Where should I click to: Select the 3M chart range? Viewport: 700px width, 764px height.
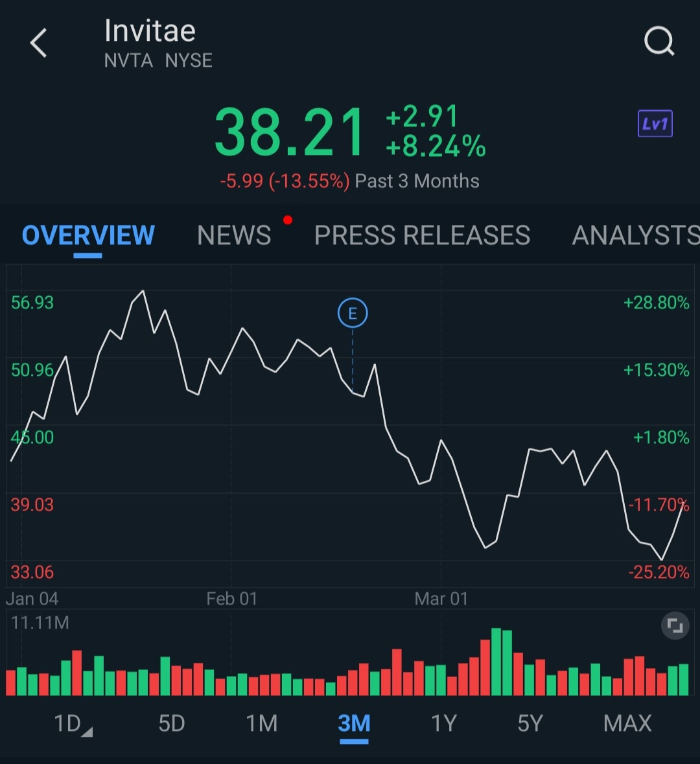click(354, 724)
